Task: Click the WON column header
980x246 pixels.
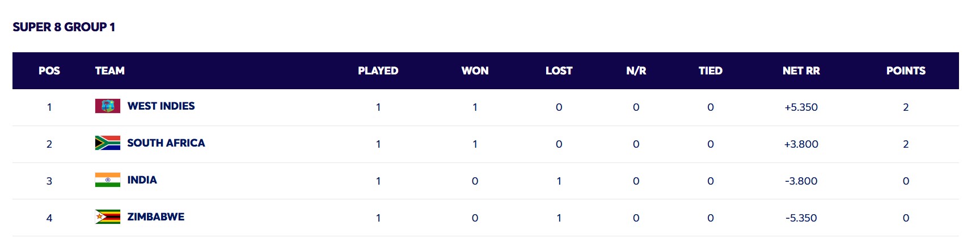Action: (x=475, y=71)
